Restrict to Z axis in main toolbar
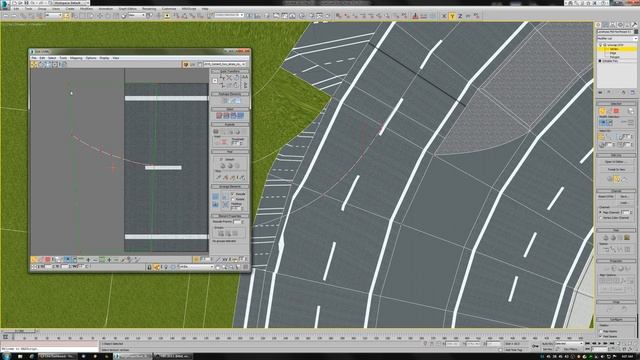This screenshot has height=360, width=640. click(x=460, y=16)
